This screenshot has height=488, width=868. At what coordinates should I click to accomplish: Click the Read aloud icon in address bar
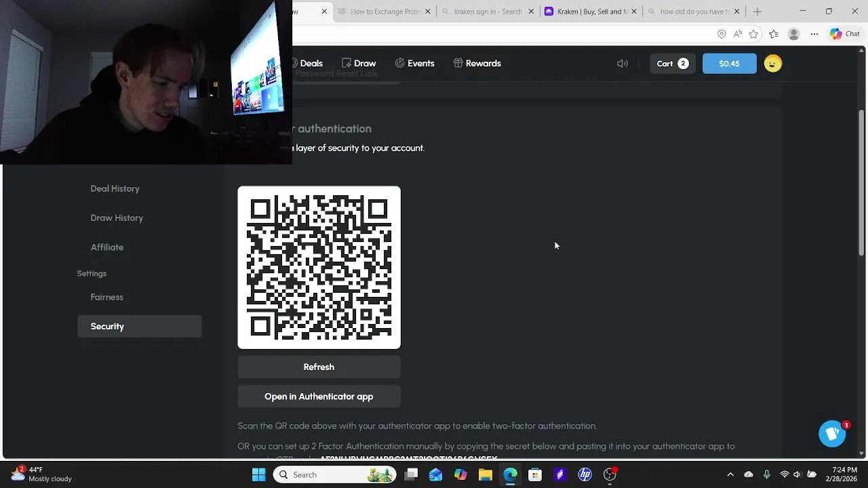click(737, 34)
